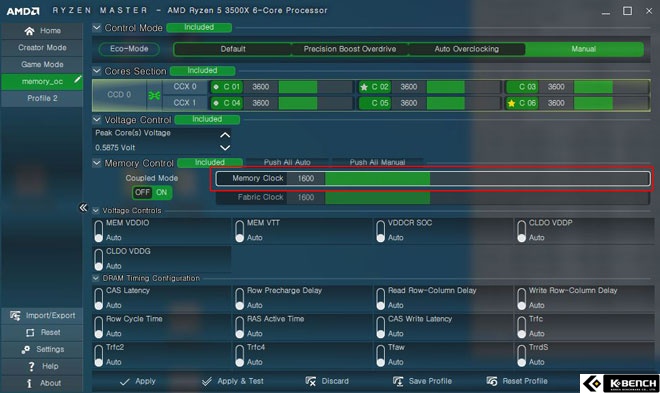The height and width of the screenshot is (393, 660).
Task: Open Profile 2 in sidebar
Action: coord(42,98)
